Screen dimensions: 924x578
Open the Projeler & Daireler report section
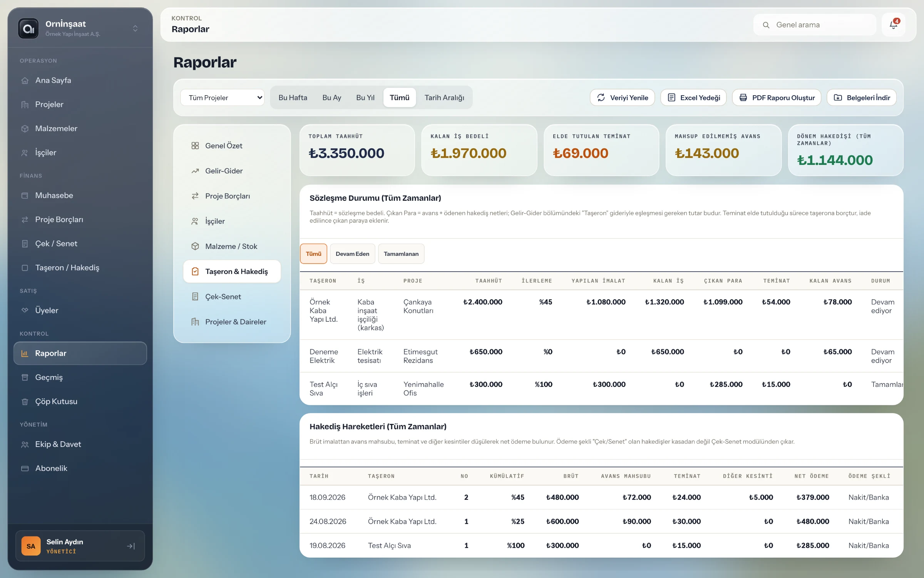[x=232, y=322]
